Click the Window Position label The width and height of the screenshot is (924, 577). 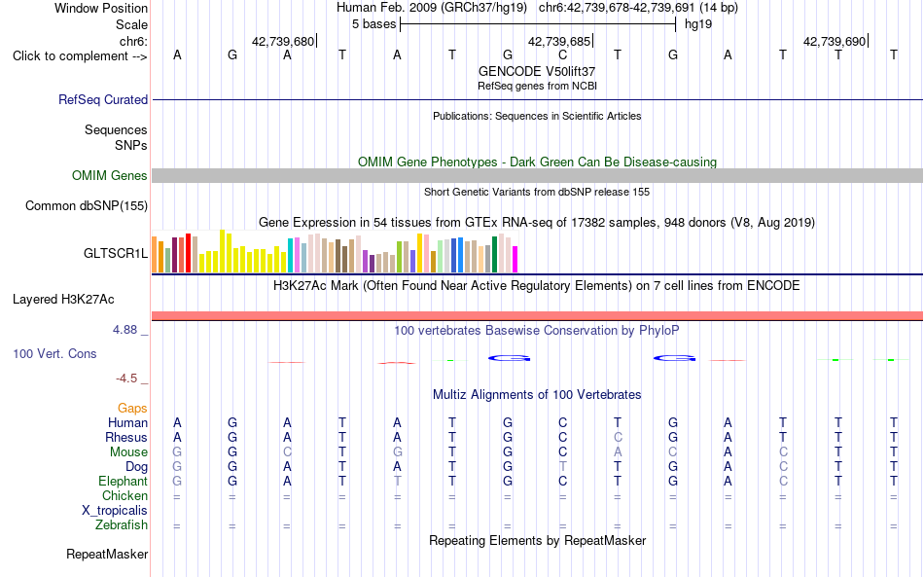[x=101, y=8]
